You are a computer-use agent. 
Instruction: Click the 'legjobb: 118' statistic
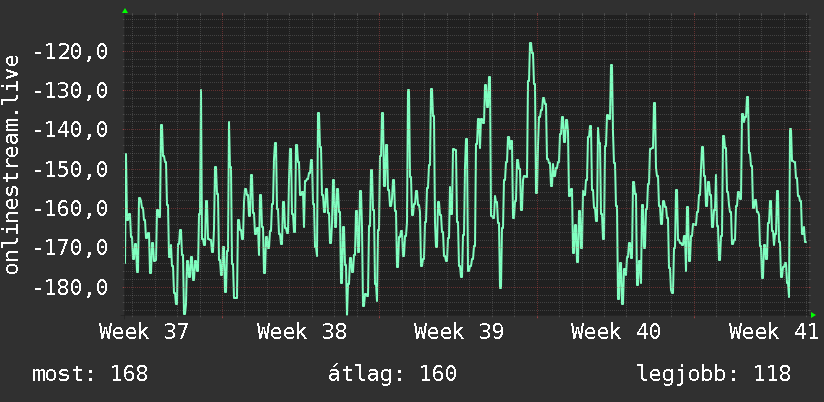tap(714, 375)
